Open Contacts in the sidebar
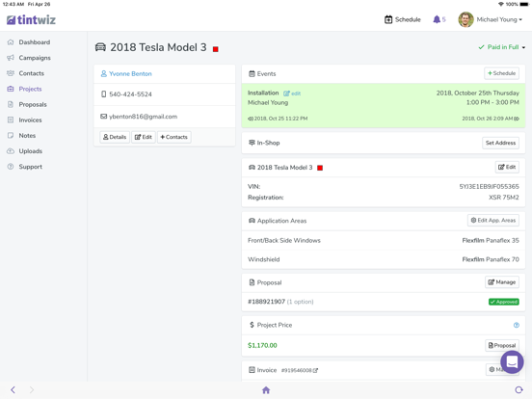The image size is (532, 399). (x=32, y=73)
